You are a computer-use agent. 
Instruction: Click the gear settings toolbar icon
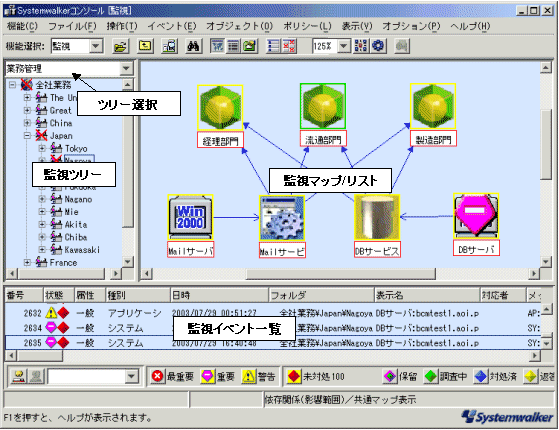point(378,46)
